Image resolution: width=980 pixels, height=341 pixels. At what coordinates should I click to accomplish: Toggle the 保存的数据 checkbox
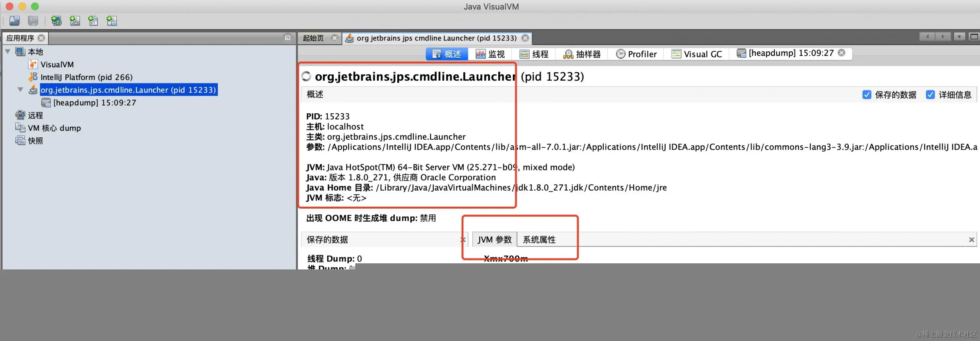click(867, 95)
